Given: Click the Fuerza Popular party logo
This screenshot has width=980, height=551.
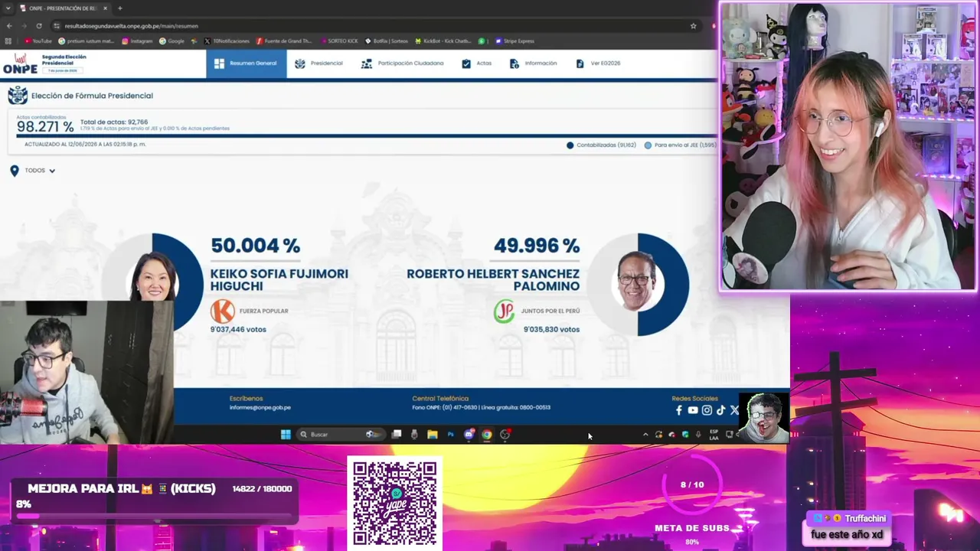Looking at the screenshot, I should point(223,311).
